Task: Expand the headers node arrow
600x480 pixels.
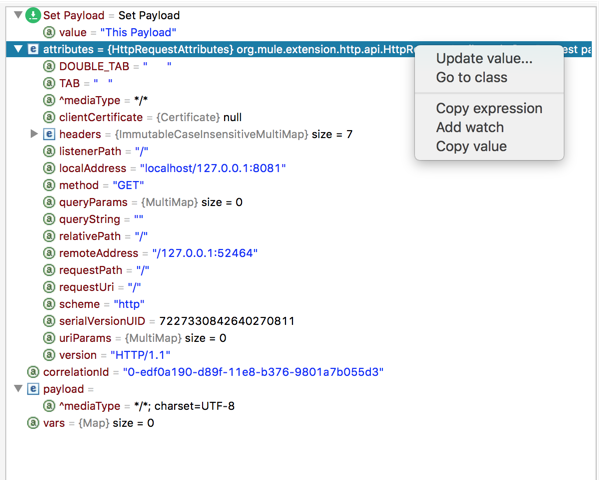Action: [34, 134]
